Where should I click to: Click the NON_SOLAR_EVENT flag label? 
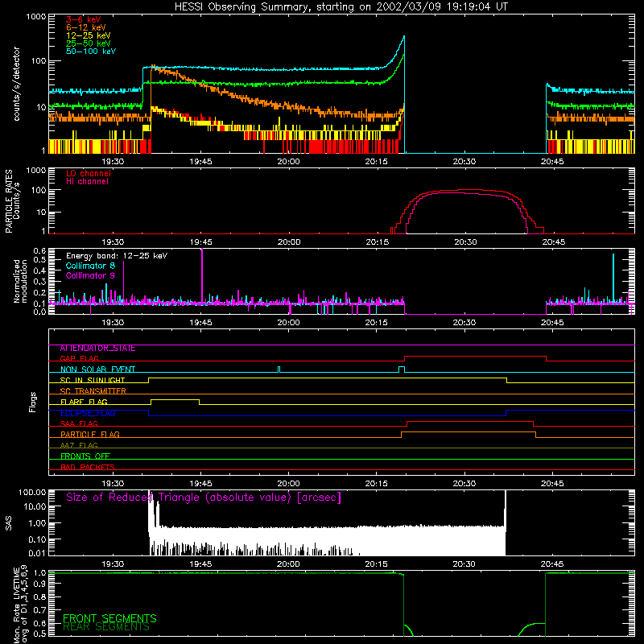[x=97, y=369]
